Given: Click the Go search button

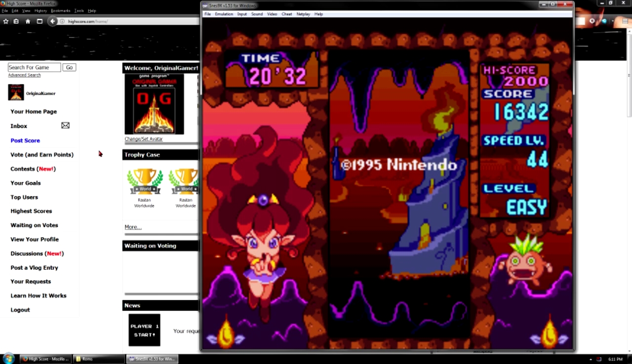Looking at the screenshot, I should [69, 68].
